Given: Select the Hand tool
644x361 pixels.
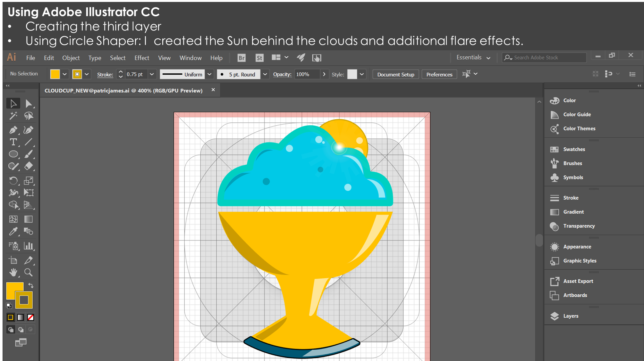Looking at the screenshot, I should (13, 272).
